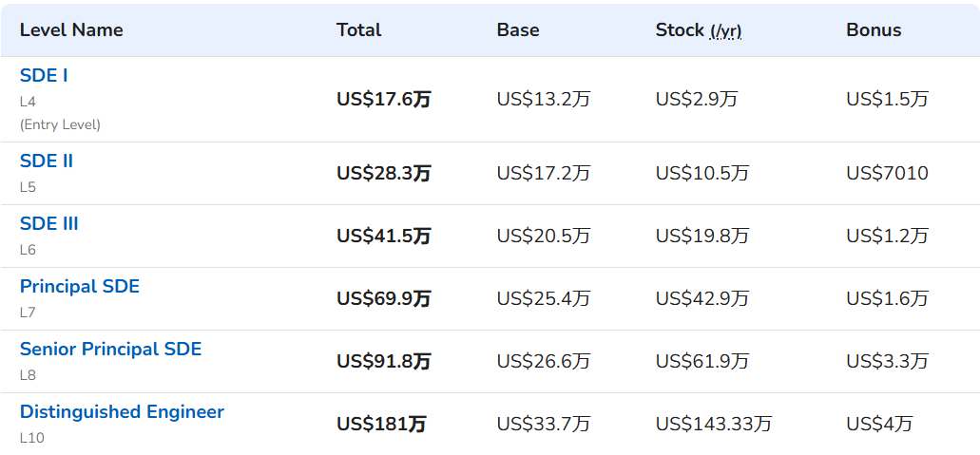Click the Level Name column header

coord(71,30)
